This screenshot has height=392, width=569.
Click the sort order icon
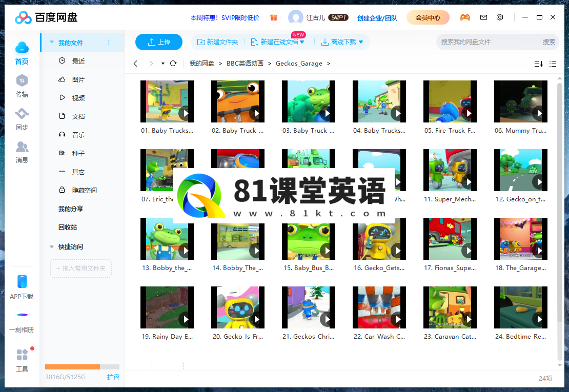click(539, 64)
